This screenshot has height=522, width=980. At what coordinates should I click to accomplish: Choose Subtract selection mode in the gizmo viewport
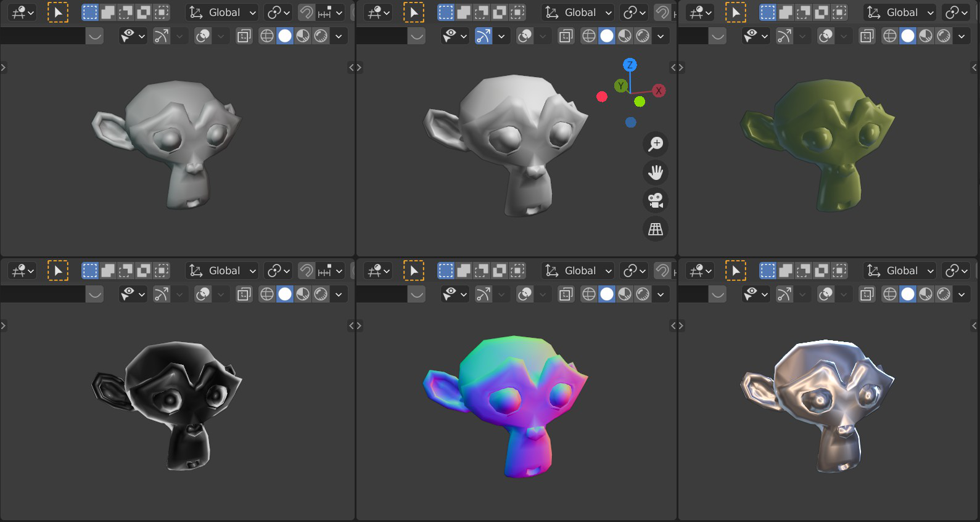pos(482,12)
